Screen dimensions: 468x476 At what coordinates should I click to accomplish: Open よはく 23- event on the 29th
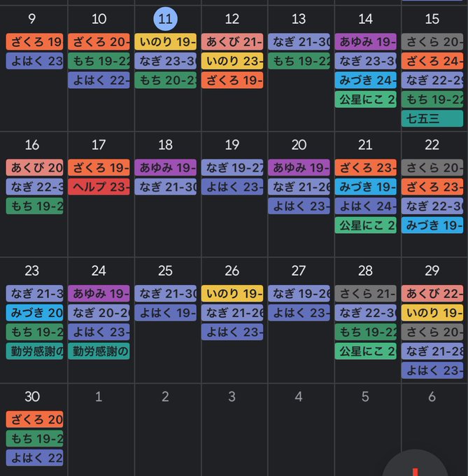point(432,370)
